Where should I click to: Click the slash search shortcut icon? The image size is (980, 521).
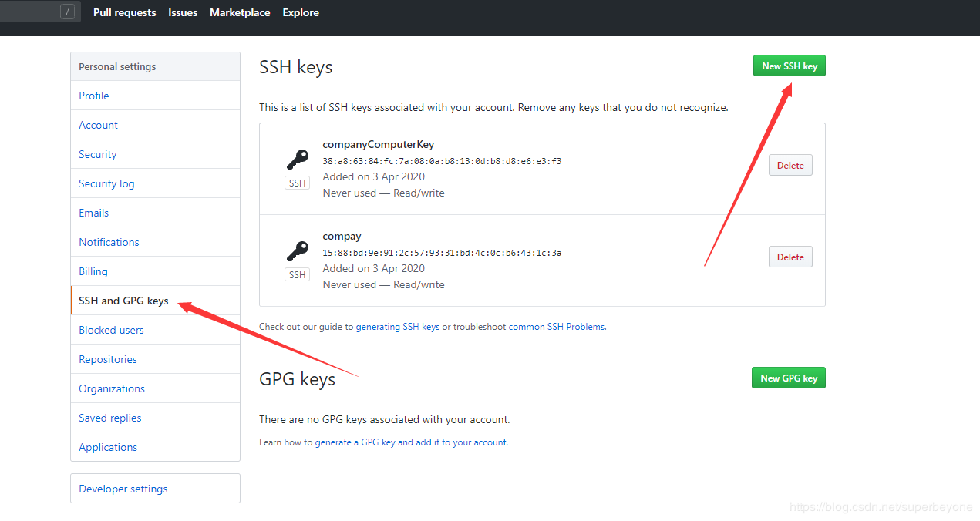pos(68,12)
